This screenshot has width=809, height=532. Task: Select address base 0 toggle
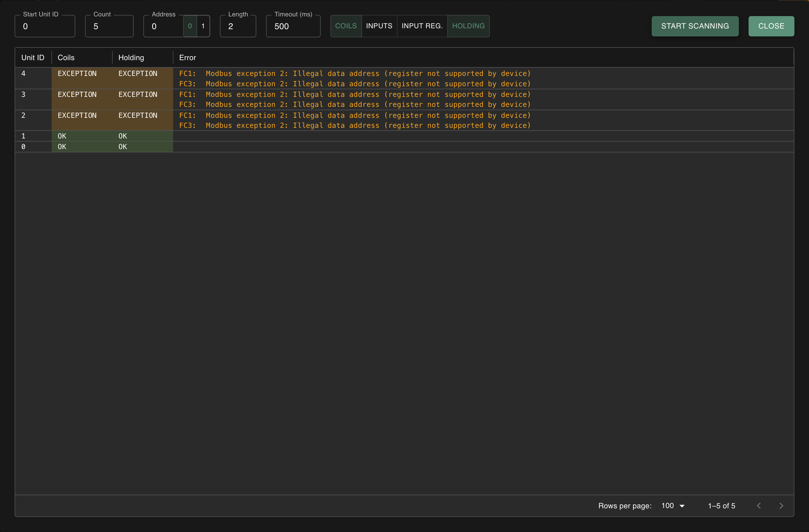[190, 26]
